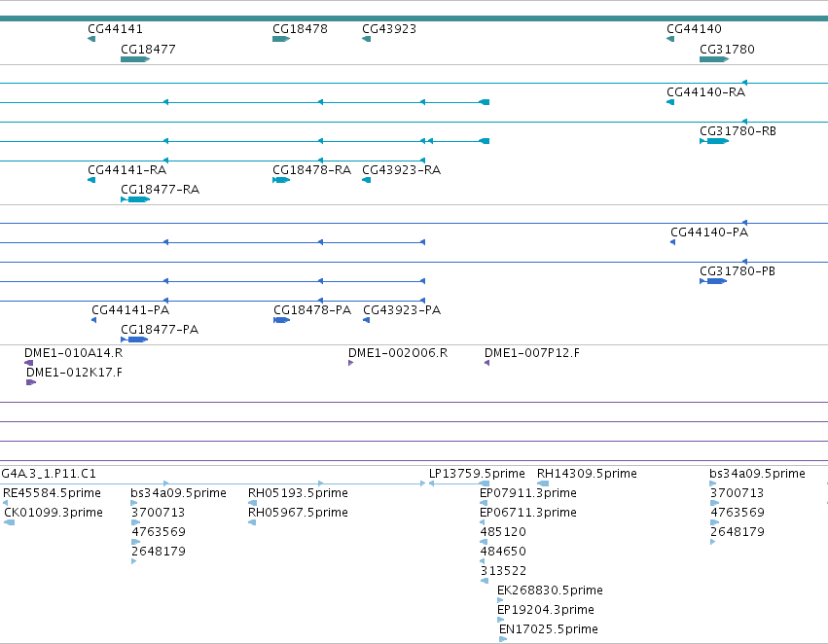Select the DME1-002O06.R arrow marker
This screenshot has height=644, width=828.
coord(350,363)
